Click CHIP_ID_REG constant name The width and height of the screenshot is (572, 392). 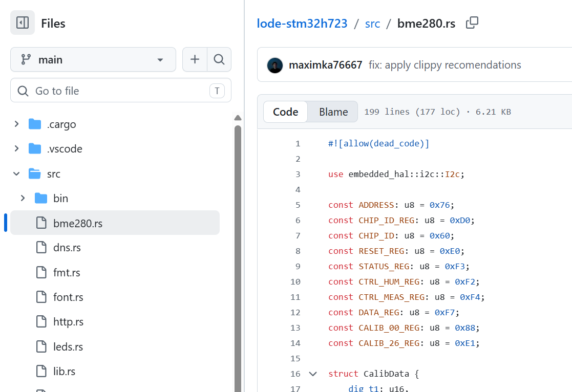coord(386,220)
